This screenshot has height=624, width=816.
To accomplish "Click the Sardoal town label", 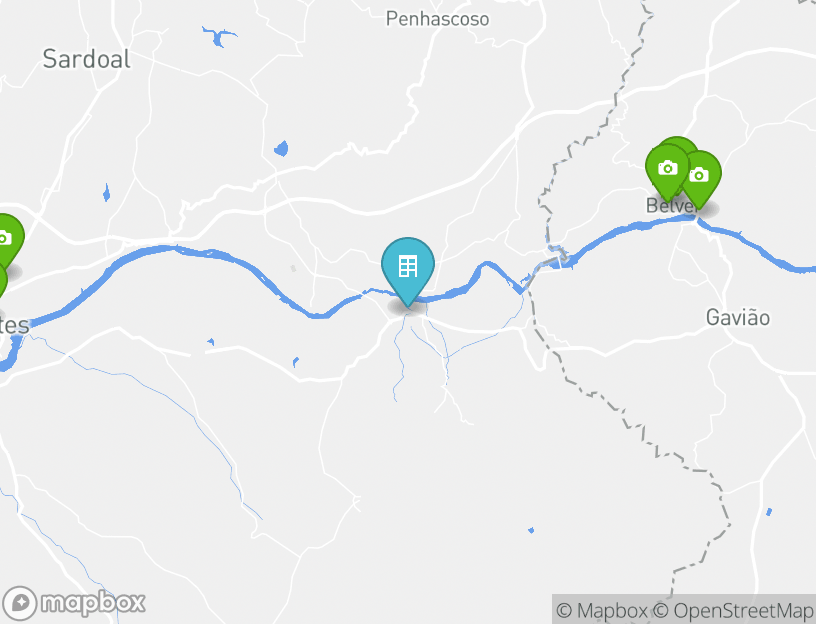I will (x=86, y=59).
